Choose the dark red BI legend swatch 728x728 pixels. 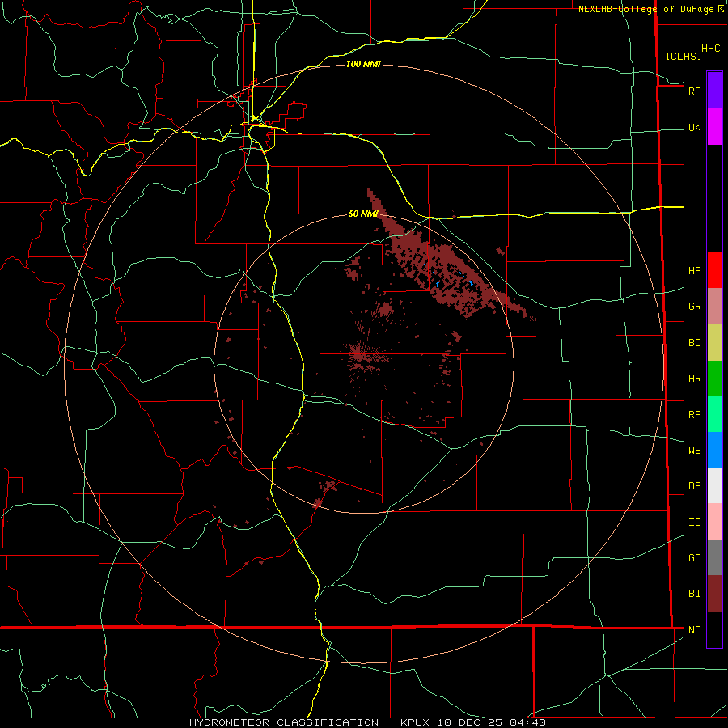click(x=714, y=594)
